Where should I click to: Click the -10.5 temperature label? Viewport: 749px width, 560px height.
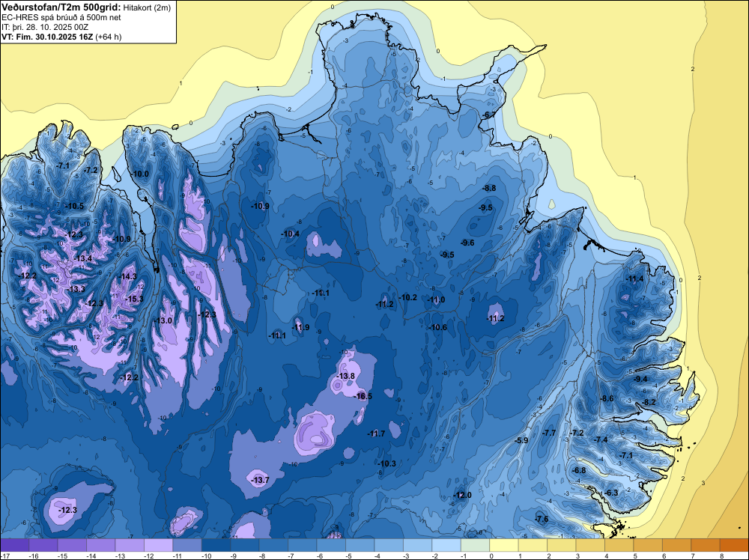point(74,206)
